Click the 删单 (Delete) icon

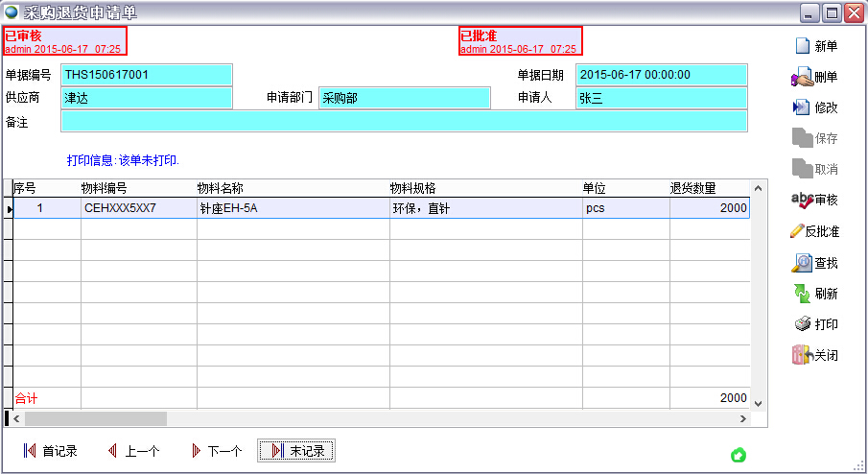point(802,77)
